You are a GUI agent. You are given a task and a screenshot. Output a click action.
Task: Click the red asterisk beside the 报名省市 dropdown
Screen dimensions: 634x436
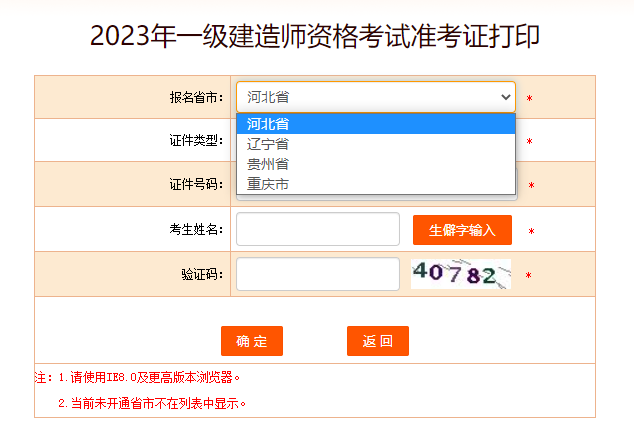pos(529,99)
